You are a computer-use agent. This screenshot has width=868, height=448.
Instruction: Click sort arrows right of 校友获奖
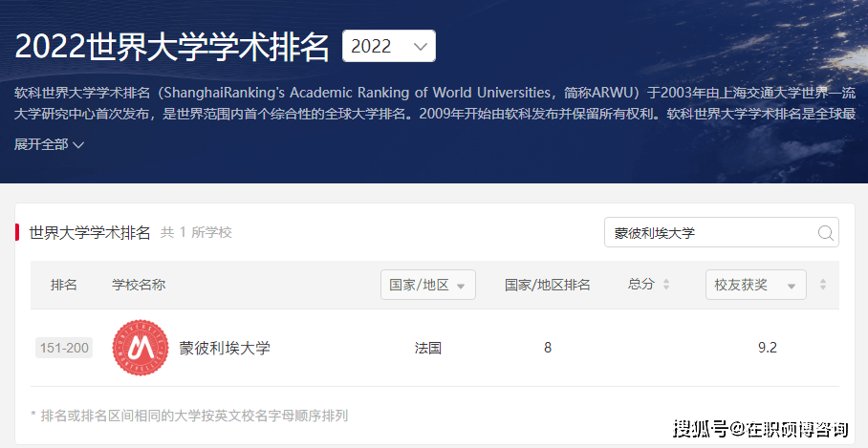[822, 285]
